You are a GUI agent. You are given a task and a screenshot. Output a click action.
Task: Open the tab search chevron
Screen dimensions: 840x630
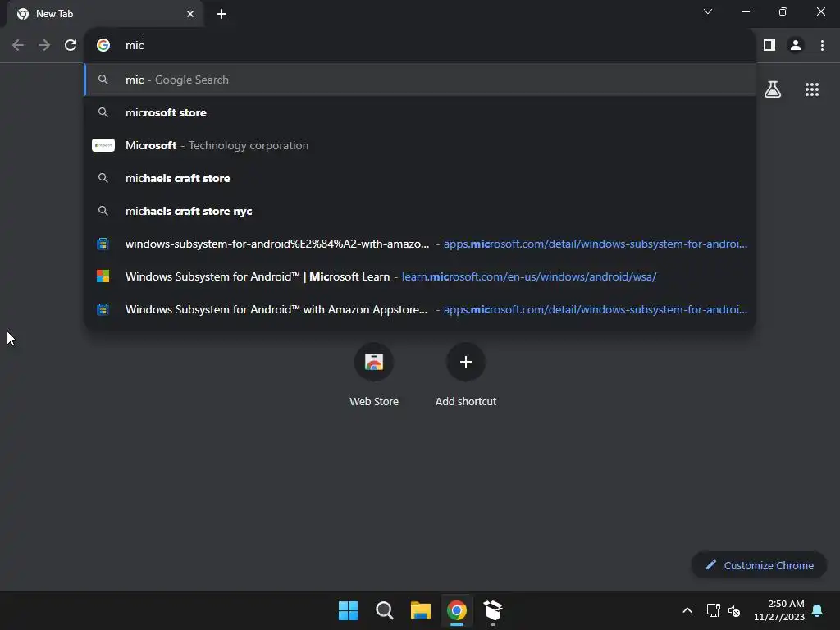click(x=708, y=11)
